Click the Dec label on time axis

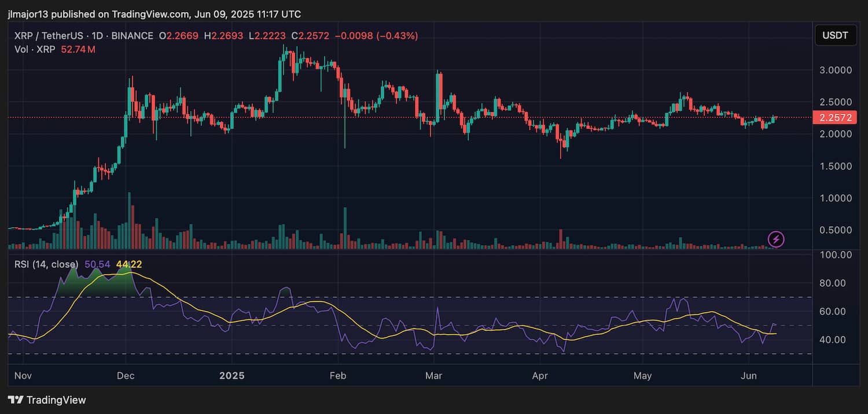pyautogui.click(x=126, y=376)
